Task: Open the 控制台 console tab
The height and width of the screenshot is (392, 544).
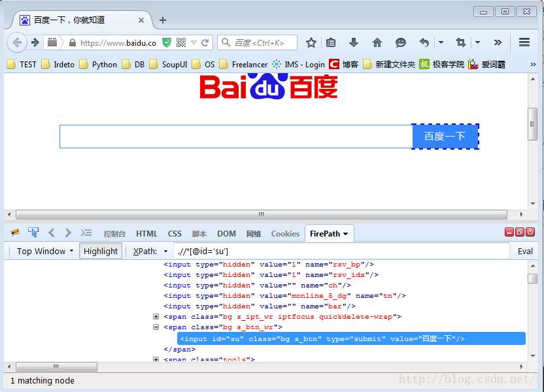Action: pyautogui.click(x=114, y=234)
